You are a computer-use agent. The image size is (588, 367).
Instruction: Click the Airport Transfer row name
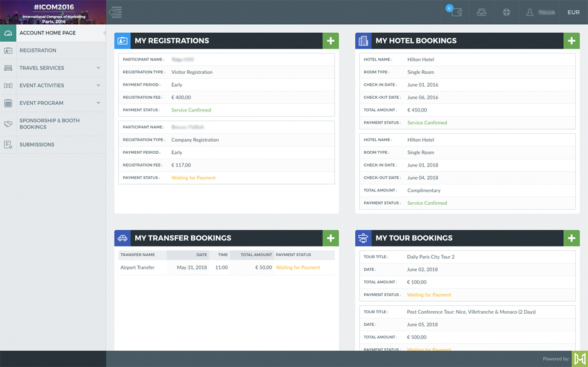[x=137, y=268]
